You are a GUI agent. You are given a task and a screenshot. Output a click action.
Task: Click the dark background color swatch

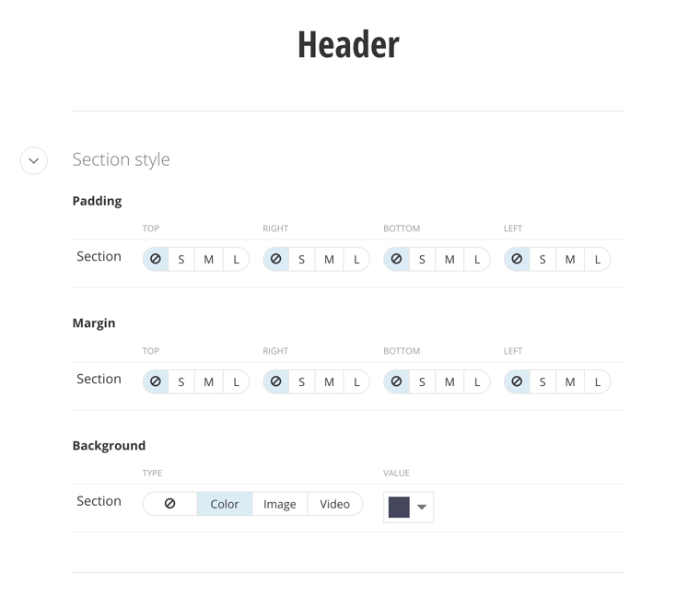pos(399,507)
